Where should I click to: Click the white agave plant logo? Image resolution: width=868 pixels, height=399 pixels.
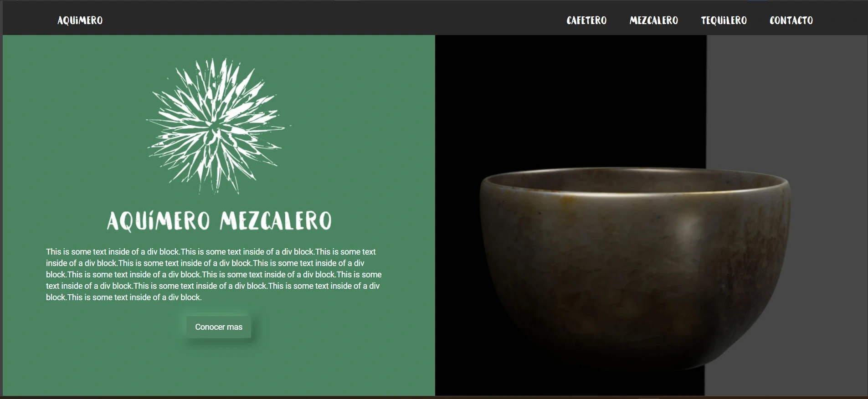pos(218,126)
